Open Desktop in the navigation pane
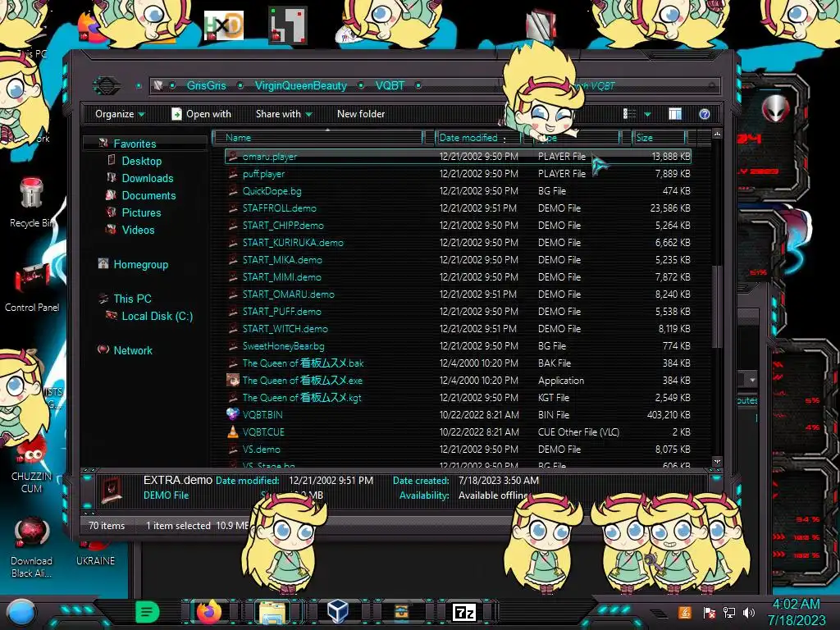 coord(141,161)
